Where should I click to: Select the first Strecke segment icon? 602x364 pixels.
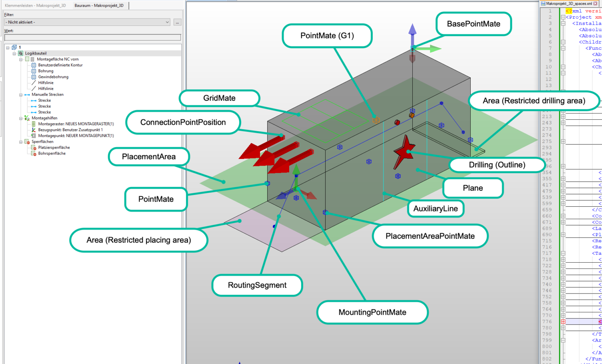33,100
